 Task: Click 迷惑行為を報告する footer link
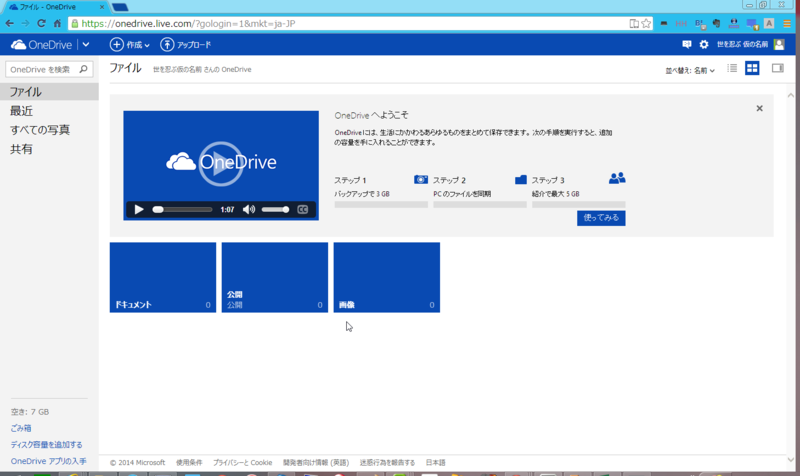(387, 463)
